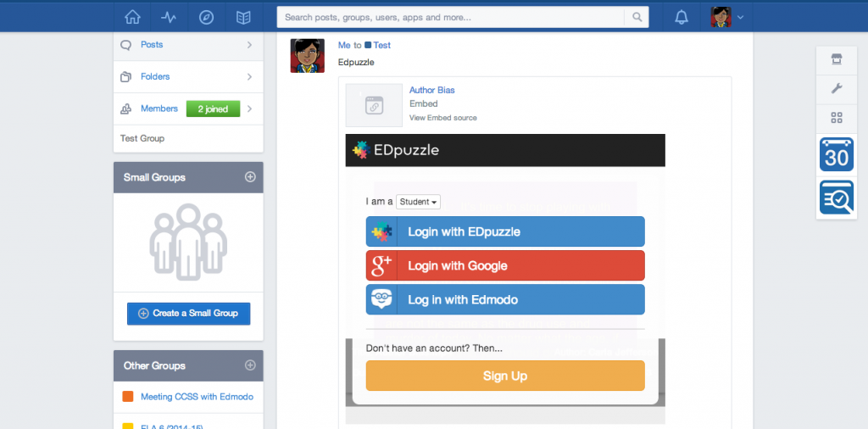Screen dimensions: 868x429
Task: Open the Edmodo store icon in right panel
Action: [x=837, y=60]
